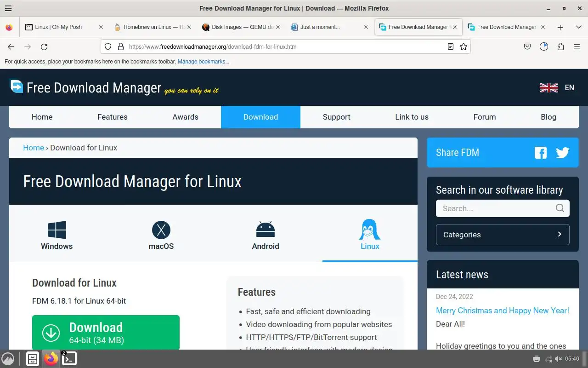Open the Firefox View pinned icon
The image size is (588, 368).
tap(9, 27)
